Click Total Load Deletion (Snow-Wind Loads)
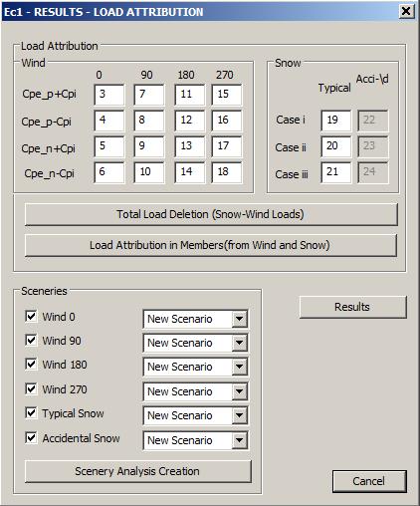Screen dimensions: 420x506 (x=211, y=214)
